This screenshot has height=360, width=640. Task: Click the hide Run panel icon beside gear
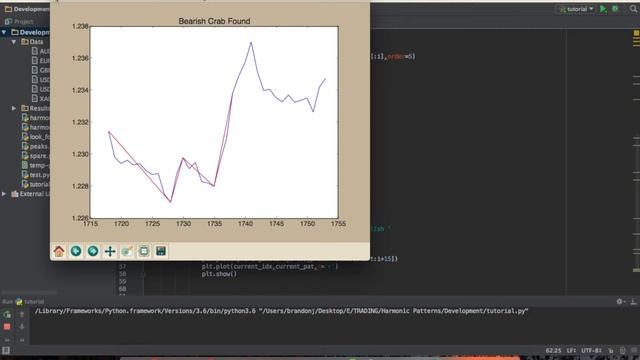633,302
